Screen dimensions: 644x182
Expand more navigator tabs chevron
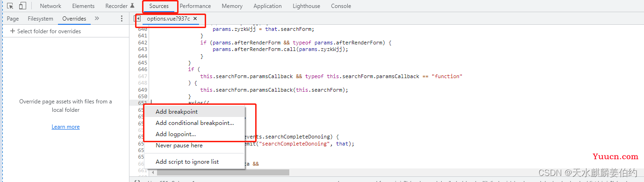coord(97,19)
